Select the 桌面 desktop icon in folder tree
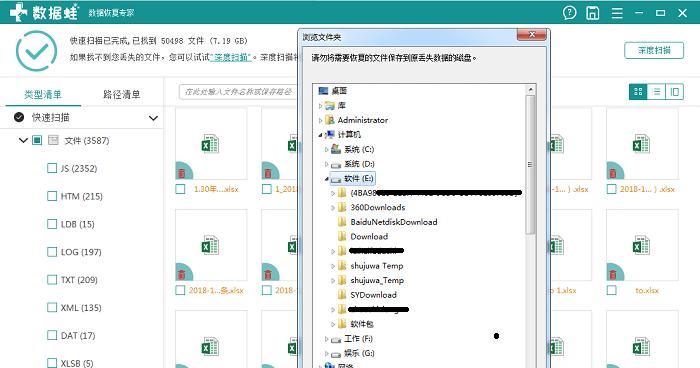 [x=323, y=91]
